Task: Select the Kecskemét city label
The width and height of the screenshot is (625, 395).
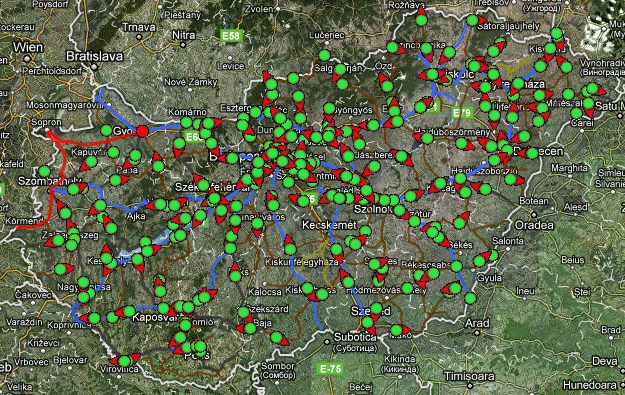Action: (x=329, y=225)
